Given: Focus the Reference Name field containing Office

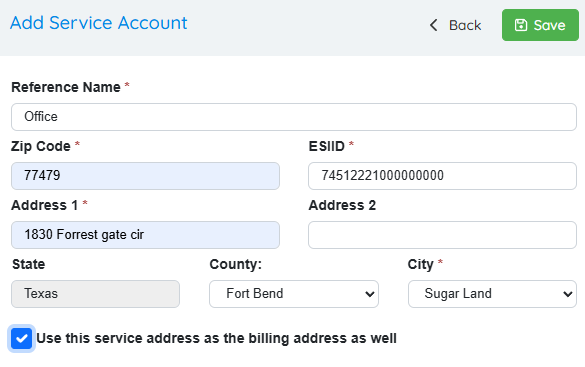Looking at the screenshot, I should (x=294, y=117).
